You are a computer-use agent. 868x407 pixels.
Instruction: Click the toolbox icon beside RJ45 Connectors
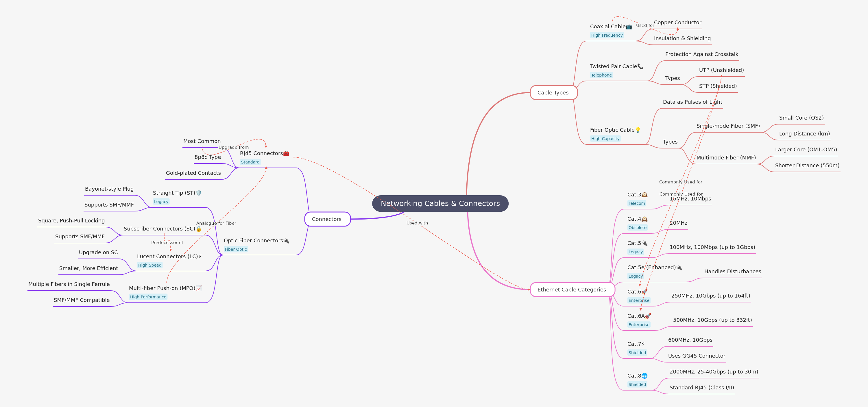tap(286, 153)
